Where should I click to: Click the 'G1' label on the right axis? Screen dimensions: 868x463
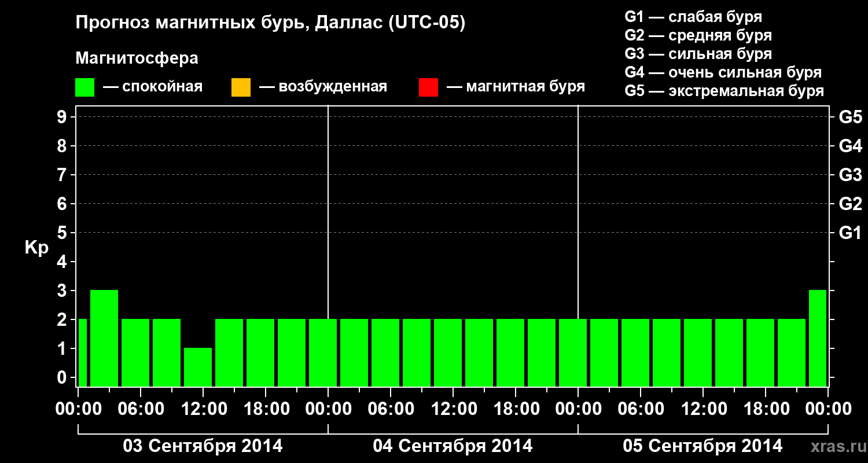point(850,233)
